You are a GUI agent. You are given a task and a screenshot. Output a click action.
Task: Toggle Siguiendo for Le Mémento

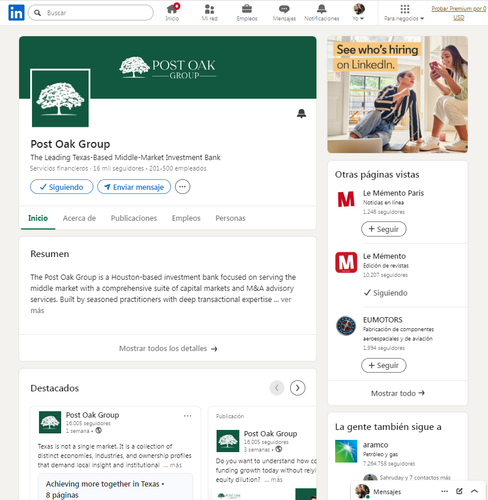(386, 293)
